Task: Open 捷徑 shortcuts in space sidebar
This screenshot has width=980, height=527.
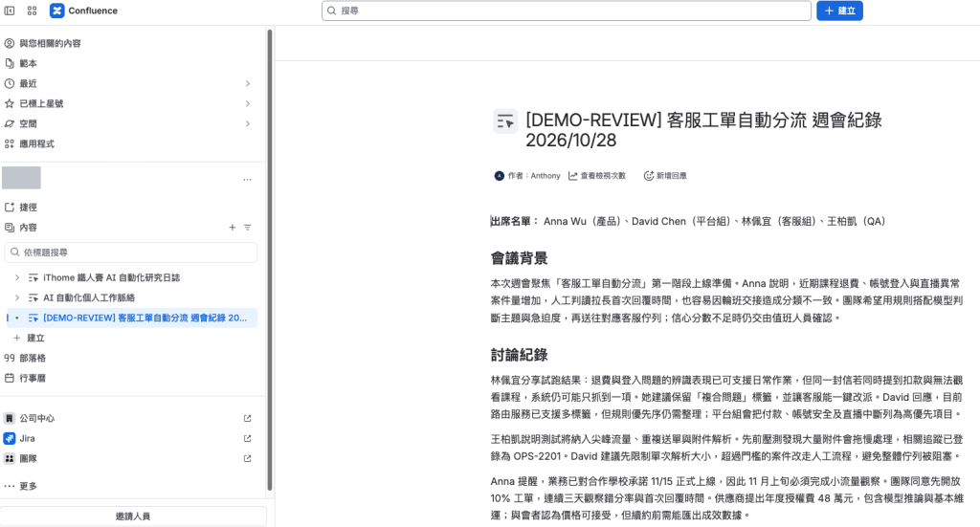Action: pos(28,207)
